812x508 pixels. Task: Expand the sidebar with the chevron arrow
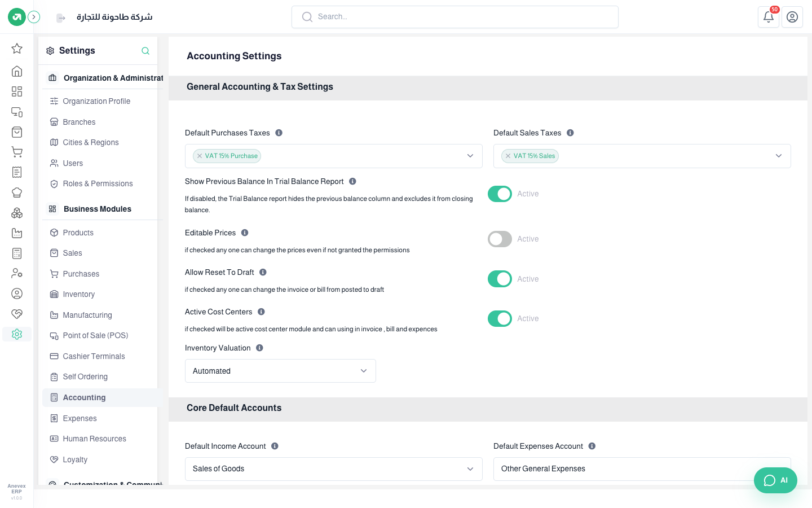[x=34, y=17]
